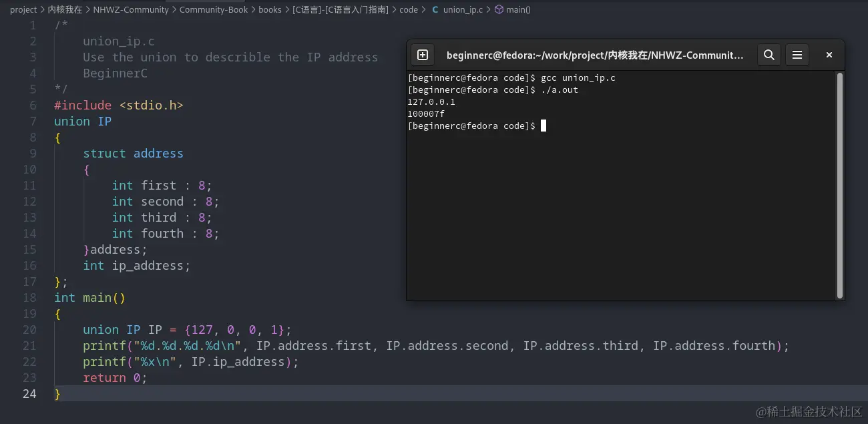Screen dimensions: 868x424
Task: Click 'union IP' declaration on line 7
Action: tap(83, 122)
